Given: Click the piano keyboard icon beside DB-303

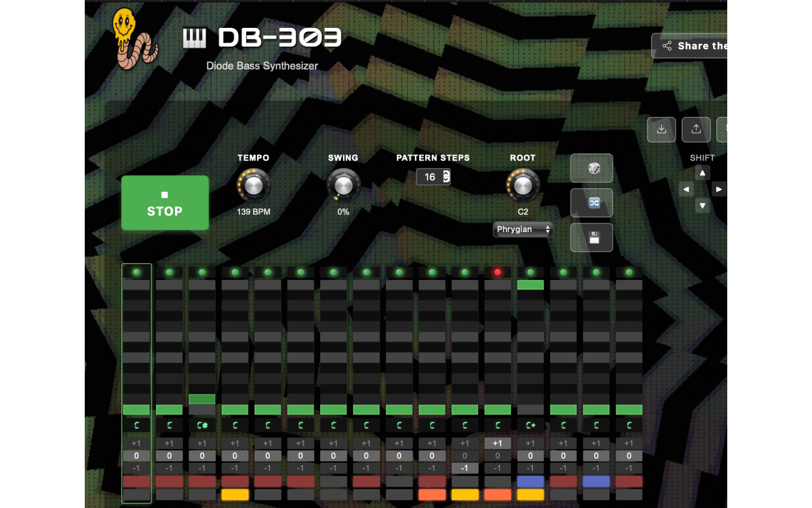Looking at the screenshot, I should coord(195,36).
